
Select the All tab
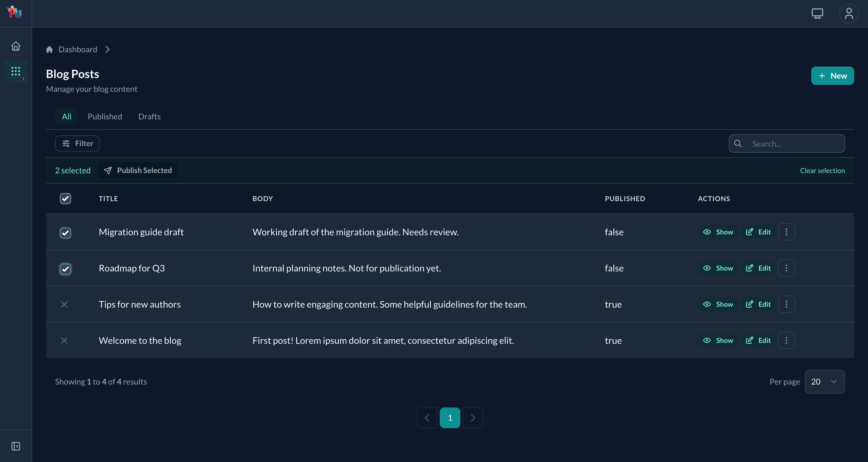pos(67,117)
